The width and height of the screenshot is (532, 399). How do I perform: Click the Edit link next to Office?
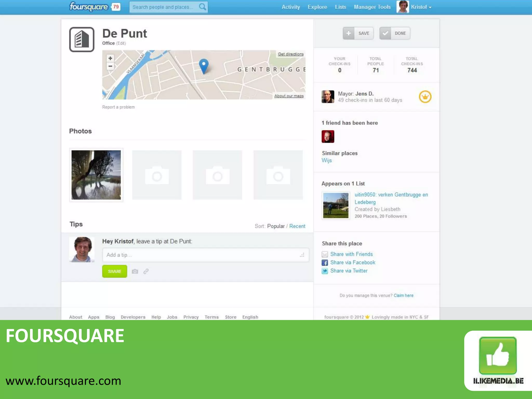coord(121,43)
